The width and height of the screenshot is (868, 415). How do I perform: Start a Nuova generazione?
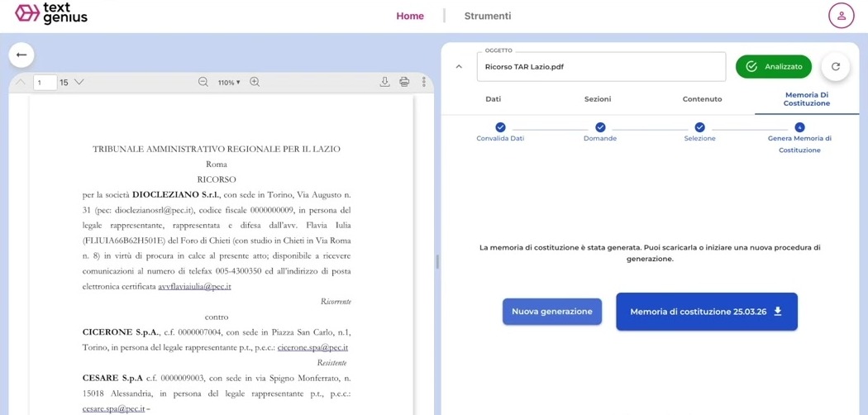552,312
